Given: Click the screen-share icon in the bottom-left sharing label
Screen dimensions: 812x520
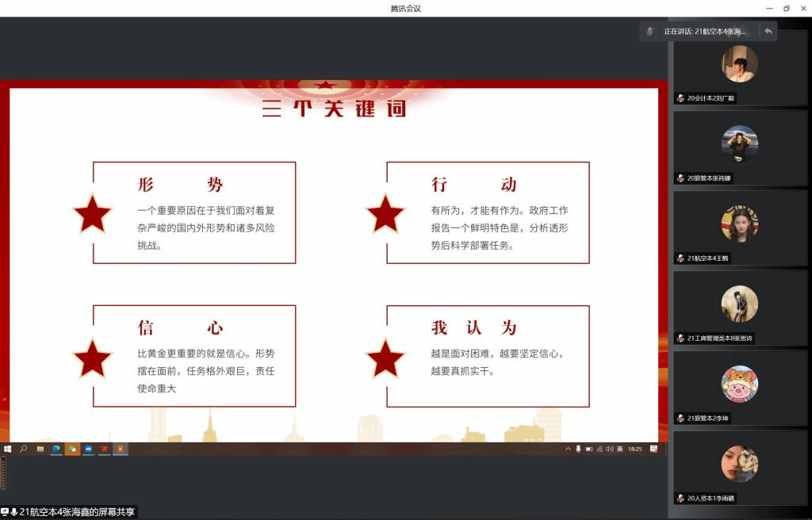Looking at the screenshot, I should [5, 512].
